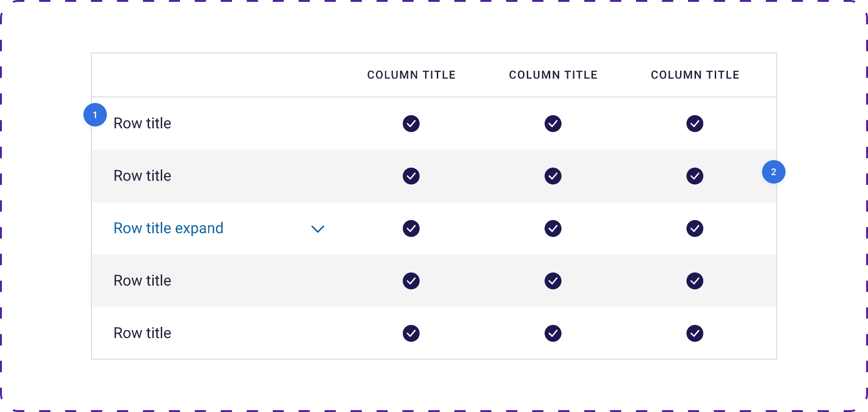Toggle the second column checkmark in the fourth row
868x412 pixels.
tap(553, 281)
